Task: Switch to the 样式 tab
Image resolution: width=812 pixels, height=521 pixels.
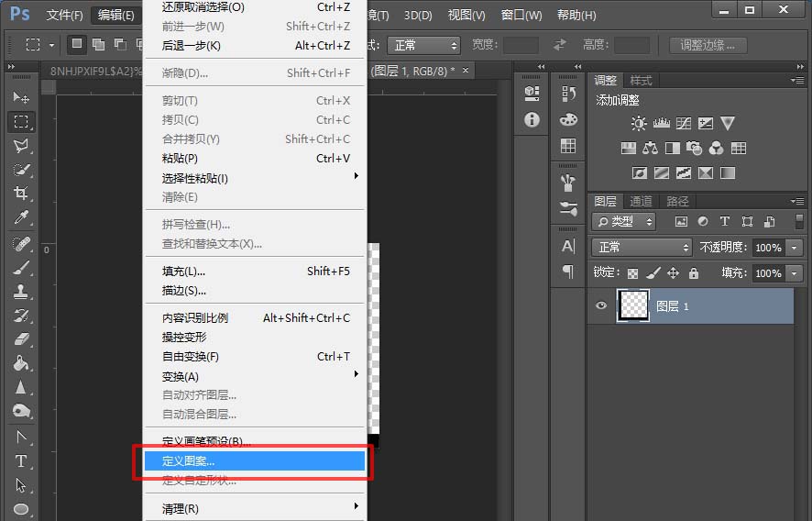Action: [x=641, y=81]
